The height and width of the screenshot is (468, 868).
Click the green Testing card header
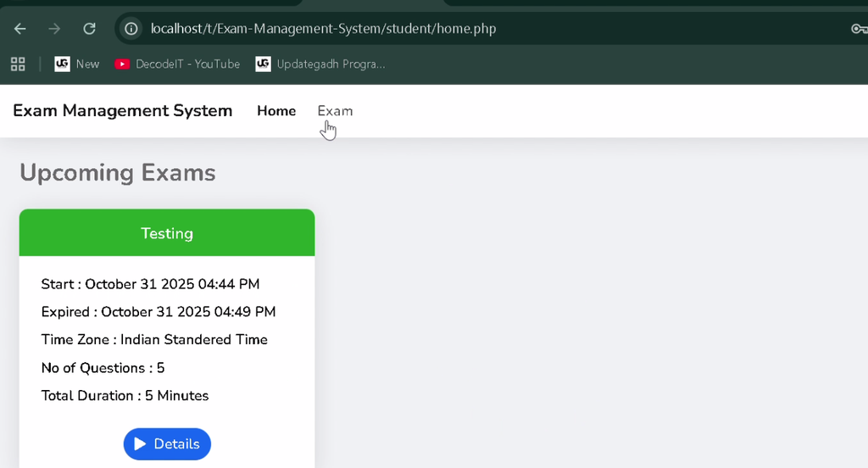167,232
